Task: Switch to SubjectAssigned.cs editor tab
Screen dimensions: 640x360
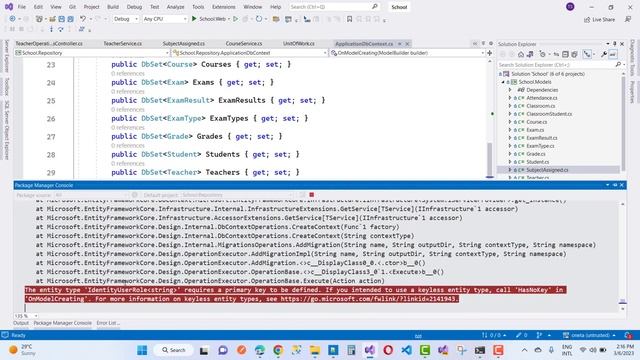Action: tap(184, 43)
